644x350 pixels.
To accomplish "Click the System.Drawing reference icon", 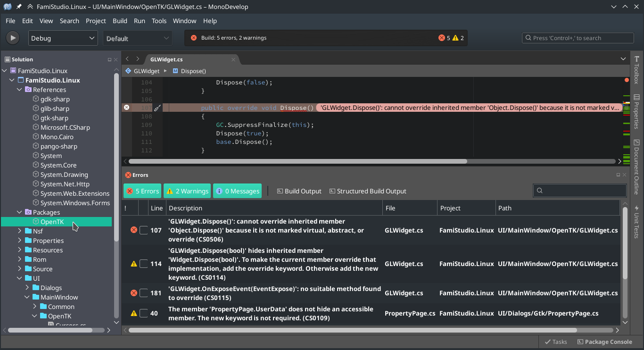I will (36, 175).
